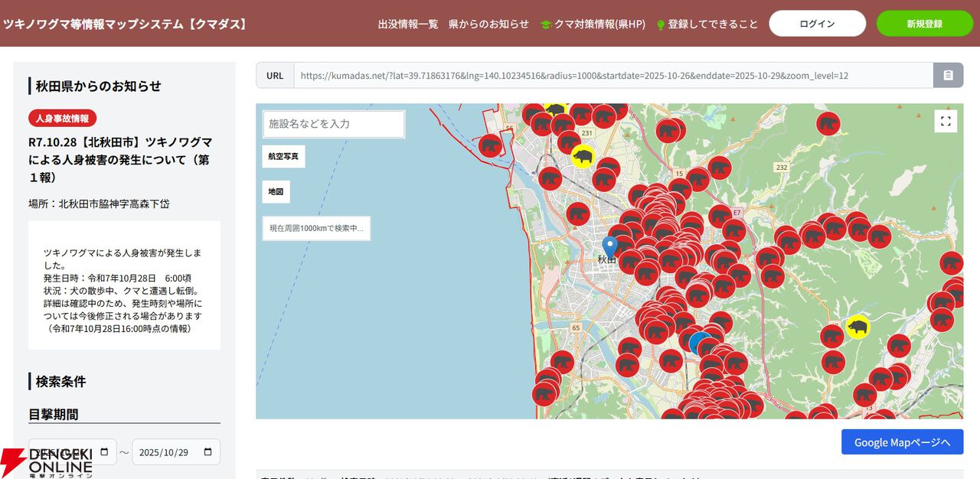Open Google Mapページへ button
The width and height of the screenshot is (980, 479).
(902, 442)
